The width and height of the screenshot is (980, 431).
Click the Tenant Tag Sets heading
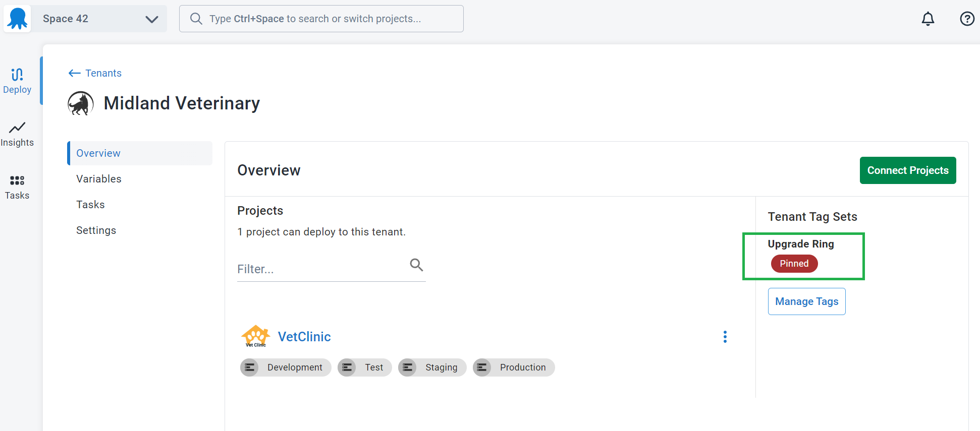812,217
